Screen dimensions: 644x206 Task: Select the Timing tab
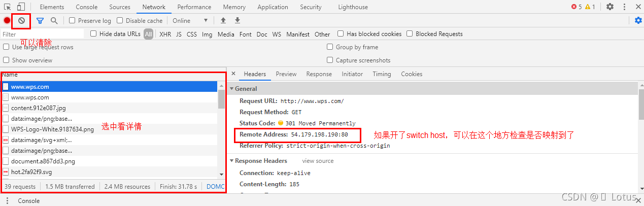tap(382, 74)
